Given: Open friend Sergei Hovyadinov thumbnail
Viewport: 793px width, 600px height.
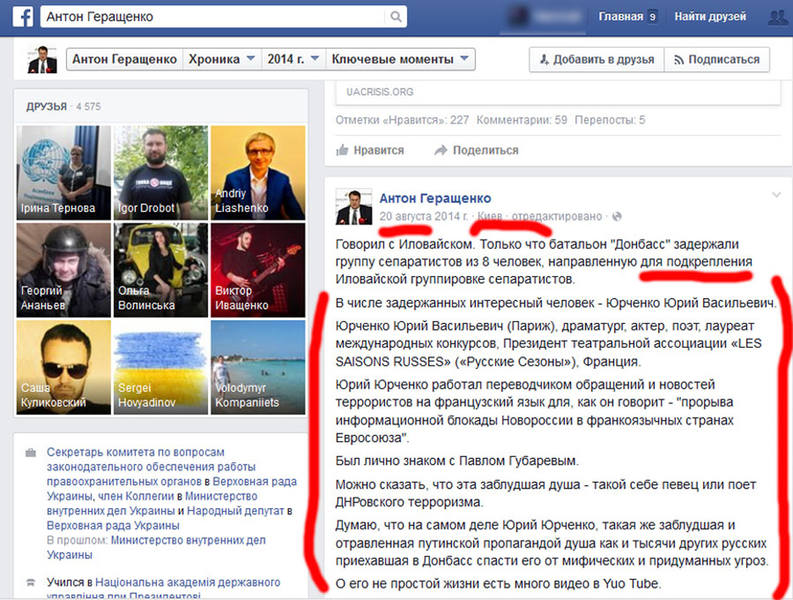Looking at the screenshot, I should pyautogui.click(x=161, y=367).
